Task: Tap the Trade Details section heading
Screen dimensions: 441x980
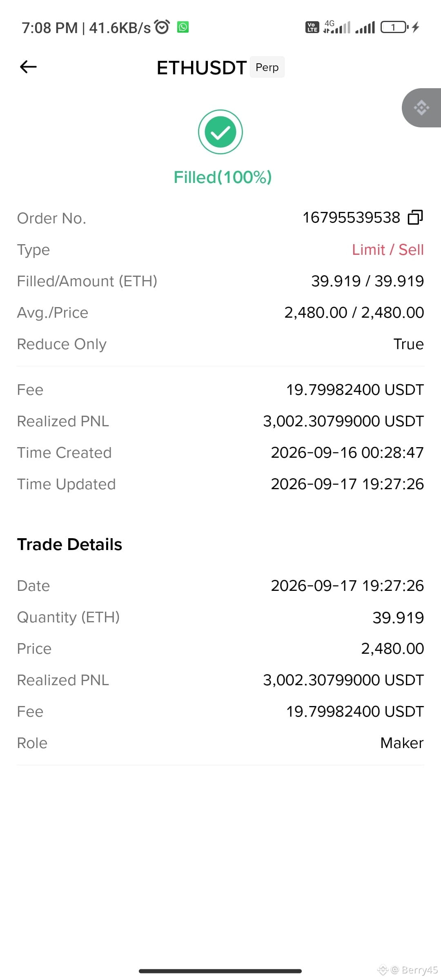Action: [x=70, y=544]
